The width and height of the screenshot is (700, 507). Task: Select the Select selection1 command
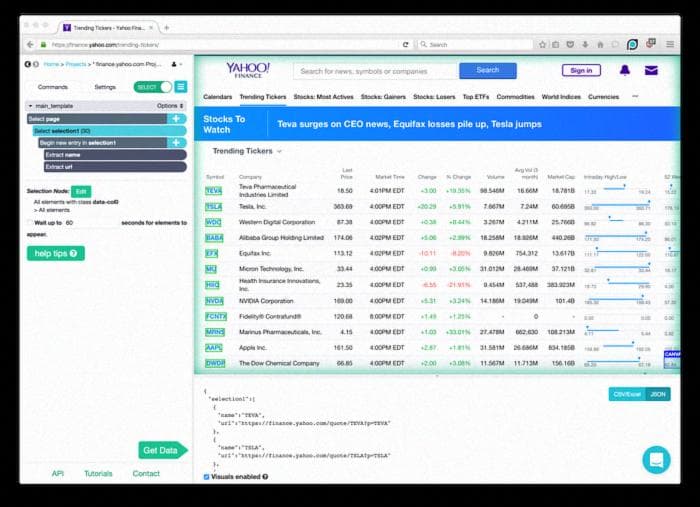[109, 131]
